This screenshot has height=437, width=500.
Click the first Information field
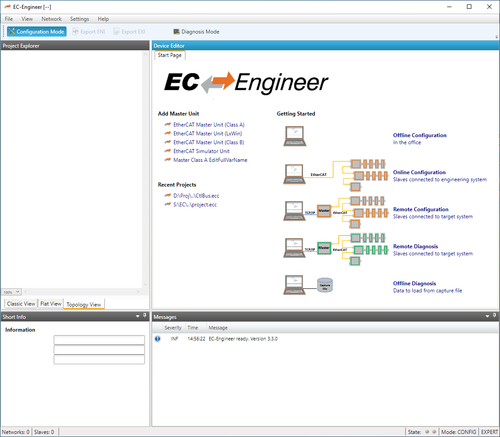[99, 340]
